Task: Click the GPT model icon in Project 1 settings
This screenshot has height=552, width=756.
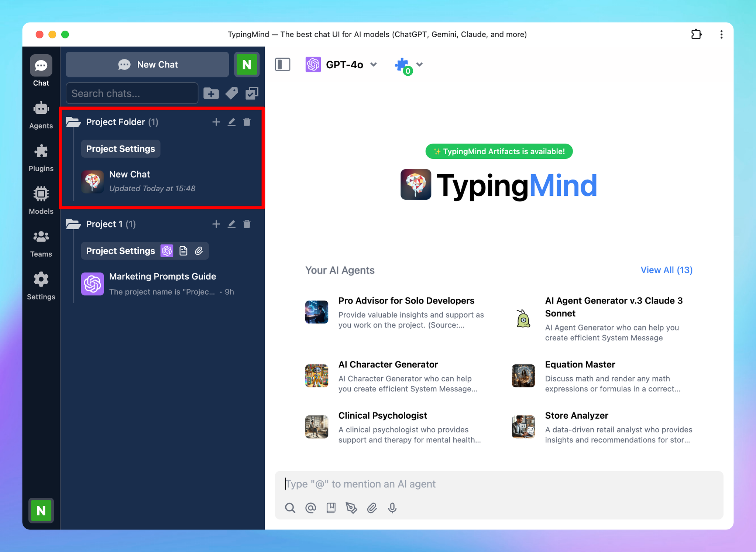Action: click(x=167, y=251)
